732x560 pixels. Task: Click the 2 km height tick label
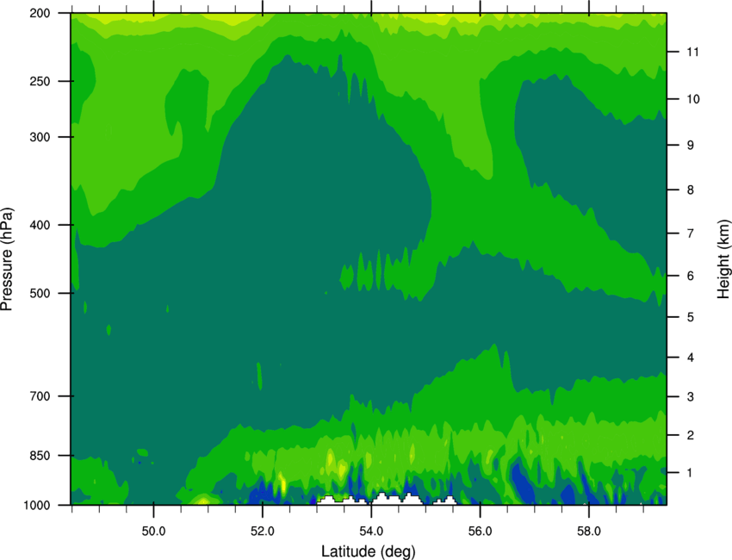[690, 435]
